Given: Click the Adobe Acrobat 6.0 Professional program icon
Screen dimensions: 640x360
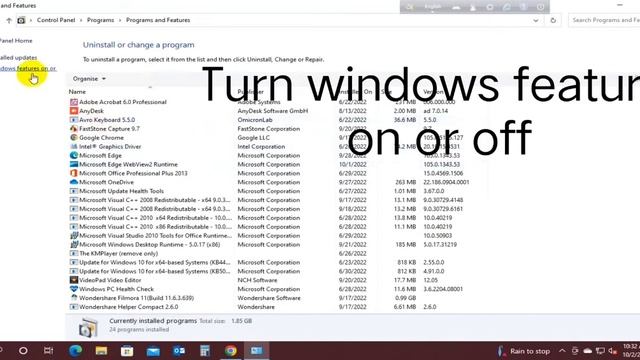Looking at the screenshot, I should pos(73,102).
